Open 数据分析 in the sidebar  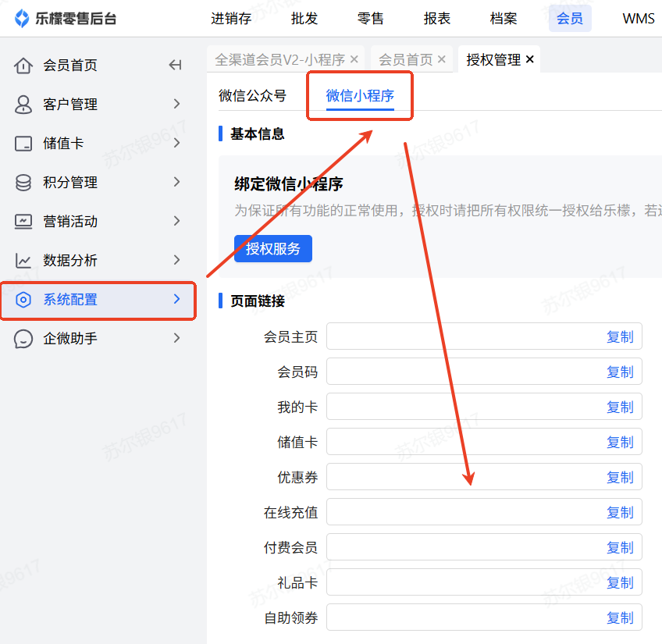(70, 260)
